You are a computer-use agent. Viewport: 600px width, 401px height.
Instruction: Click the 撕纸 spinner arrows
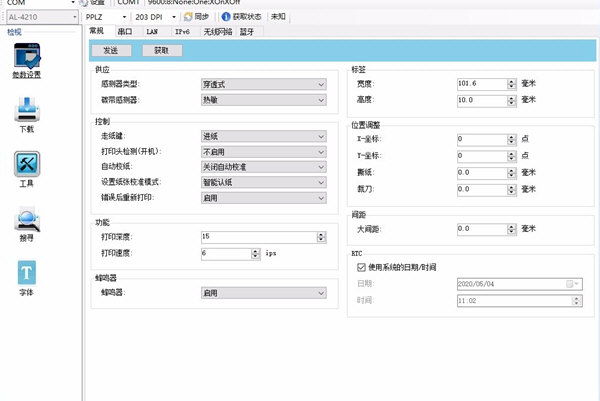click(x=512, y=173)
